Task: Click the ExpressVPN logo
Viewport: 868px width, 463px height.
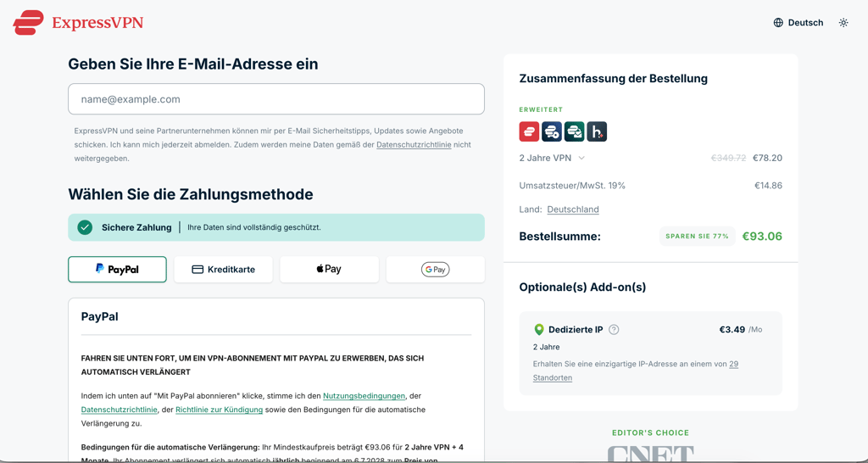Action: tap(78, 23)
